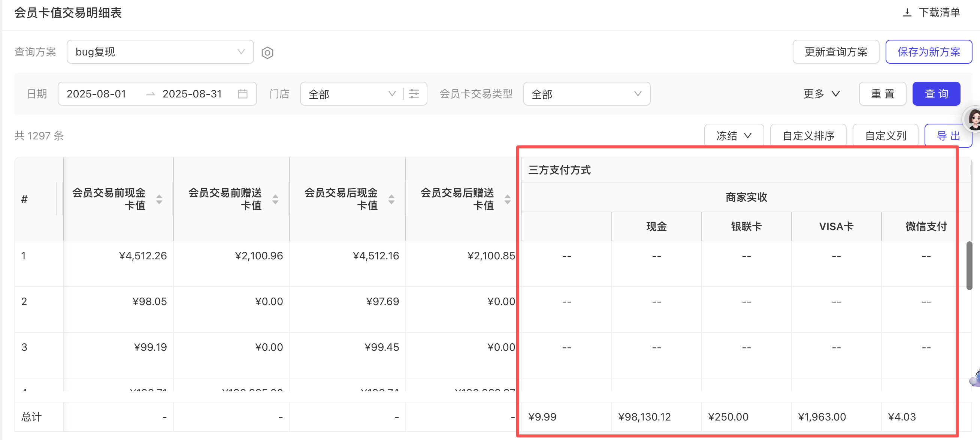Click the download icon beside 下载清单
The height and width of the screenshot is (440, 980).
point(907,13)
